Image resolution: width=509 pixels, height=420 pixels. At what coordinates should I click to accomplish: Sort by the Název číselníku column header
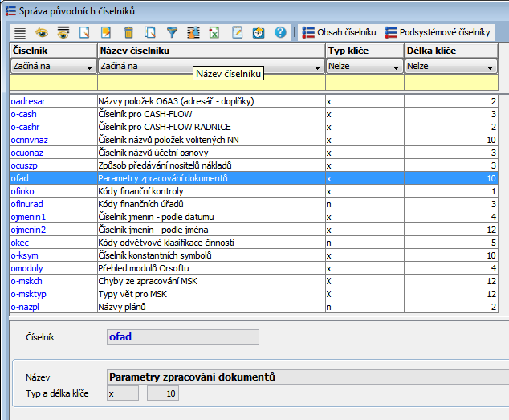(x=210, y=51)
